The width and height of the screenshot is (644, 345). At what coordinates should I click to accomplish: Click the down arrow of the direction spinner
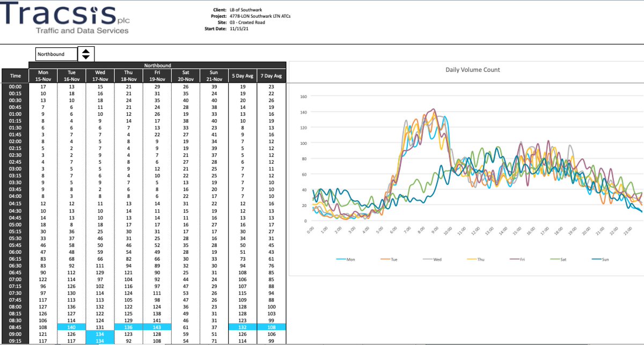[86, 57]
